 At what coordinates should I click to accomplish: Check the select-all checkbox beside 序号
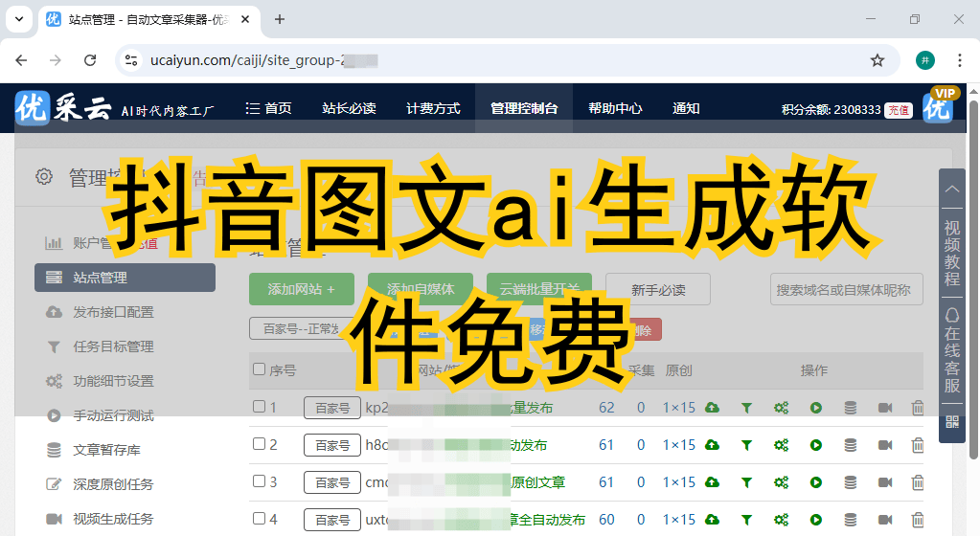[x=259, y=369]
